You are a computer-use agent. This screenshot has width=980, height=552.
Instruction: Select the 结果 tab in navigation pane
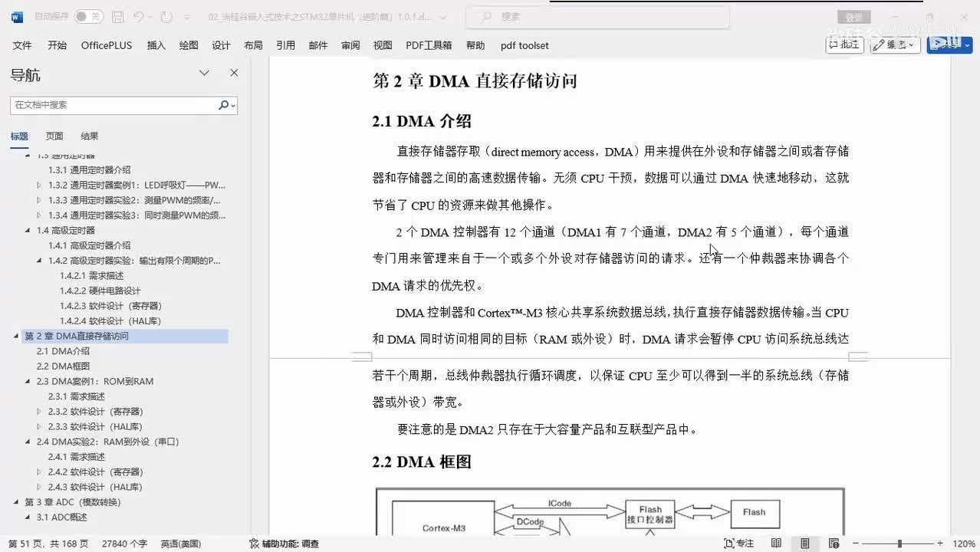(89, 136)
